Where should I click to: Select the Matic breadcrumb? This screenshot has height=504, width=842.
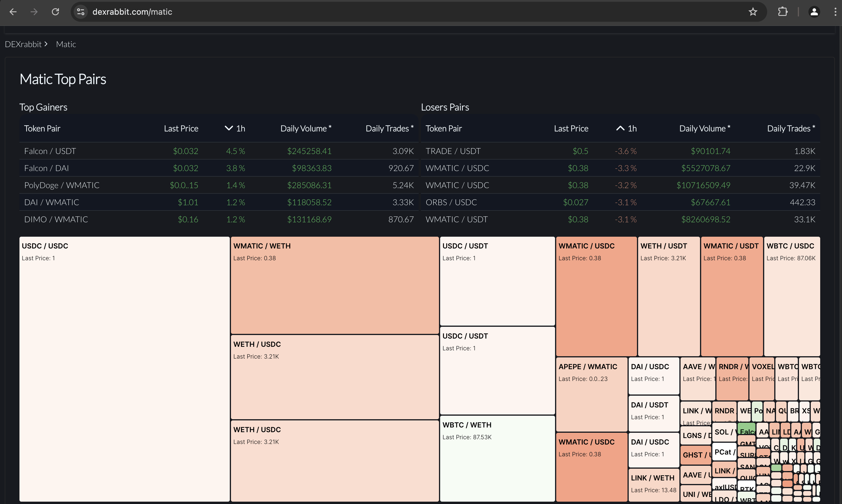[x=66, y=44]
